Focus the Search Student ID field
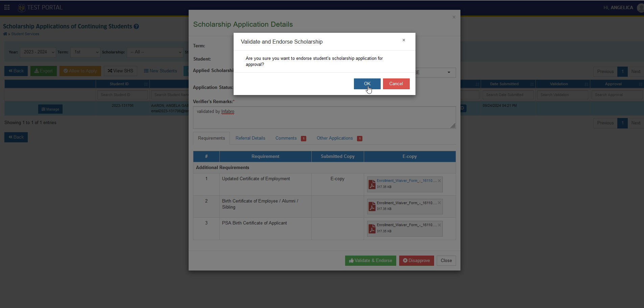 pyautogui.click(x=122, y=95)
